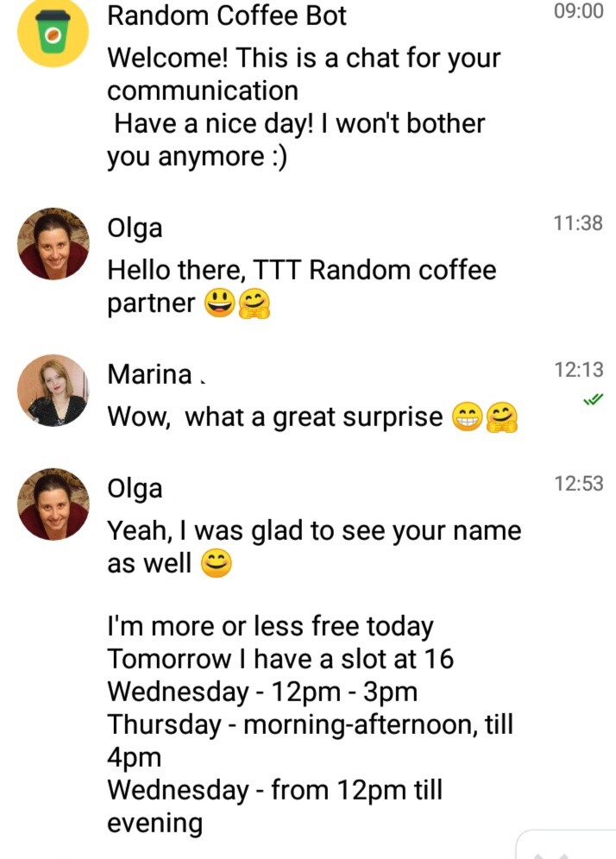Tap Olga's avatar on the 12:53 message
The height and width of the screenshot is (859, 616).
tap(53, 504)
